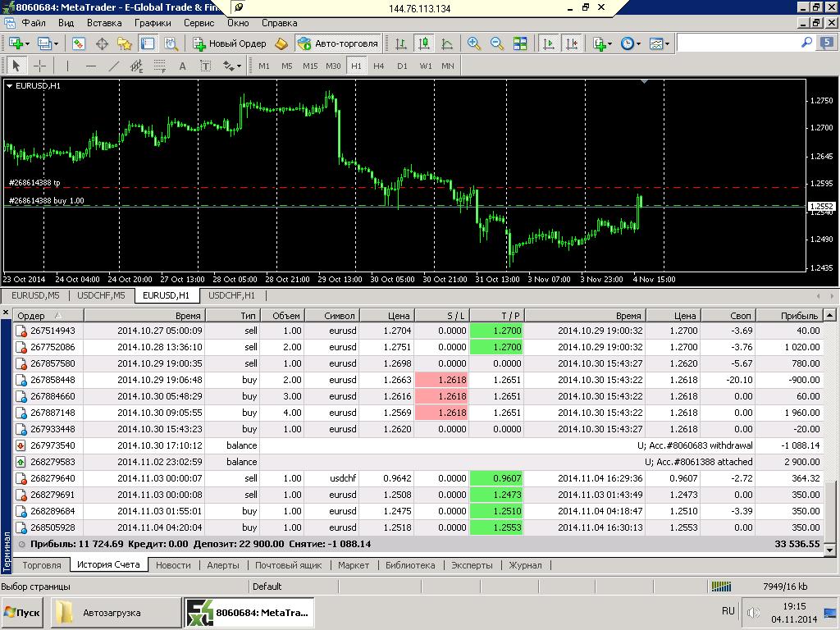Select the Trendline drawing tool

(113, 66)
